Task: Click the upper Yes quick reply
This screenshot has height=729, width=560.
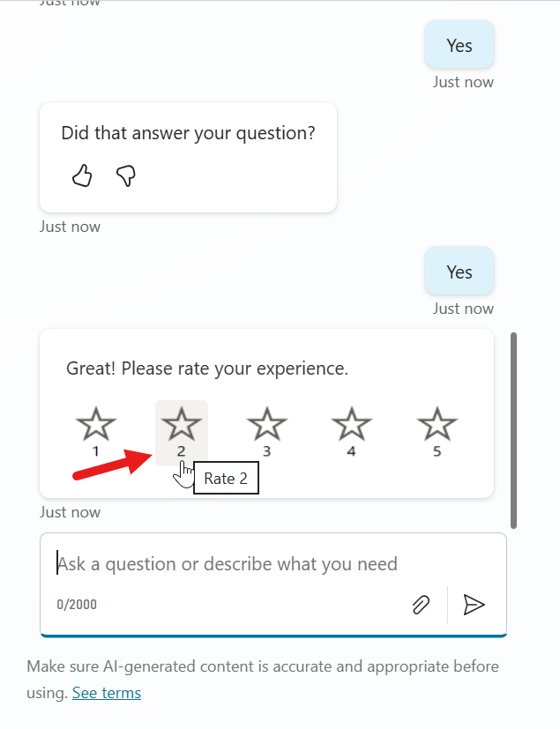Action: (459, 44)
